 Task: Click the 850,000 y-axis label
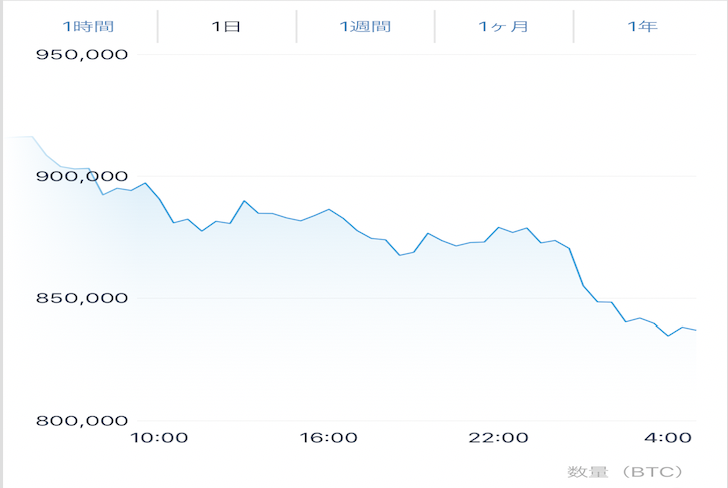pyautogui.click(x=82, y=298)
